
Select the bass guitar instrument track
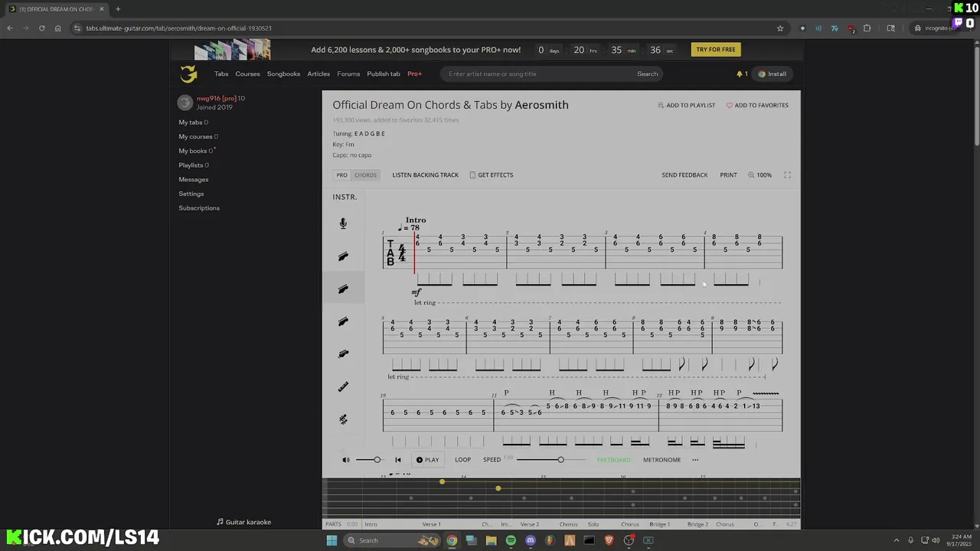tap(343, 354)
